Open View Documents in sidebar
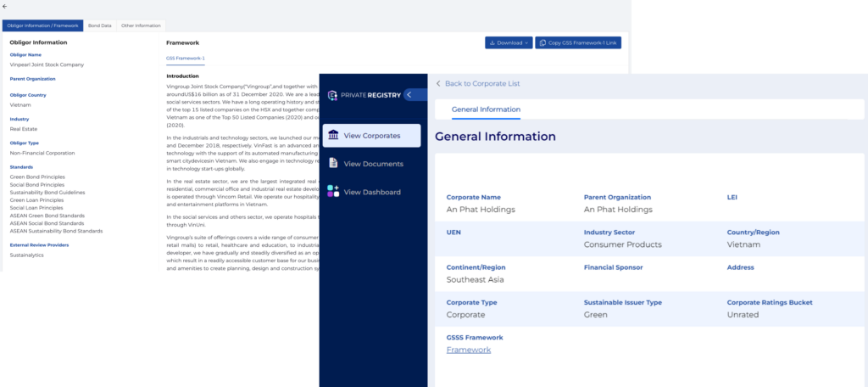Viewport: 868px width, 387px height. point(371,164)
